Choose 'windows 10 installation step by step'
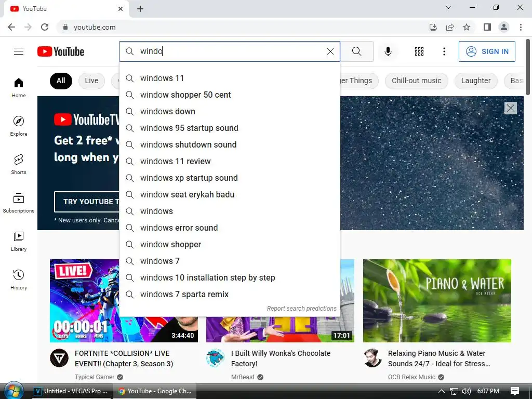Image resolution: width=532 pixels, height=399 pixels. click(x=229, y=277)
